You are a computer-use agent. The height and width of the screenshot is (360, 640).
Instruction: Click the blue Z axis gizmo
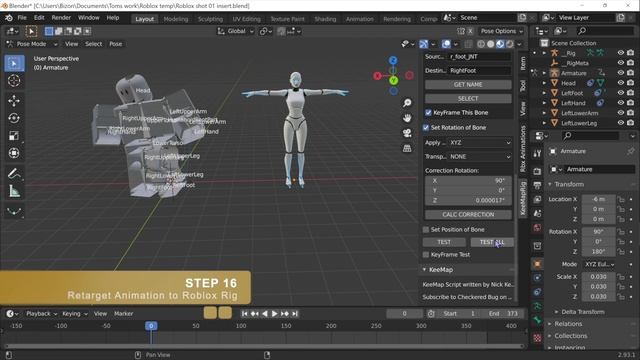click(393, 60)
